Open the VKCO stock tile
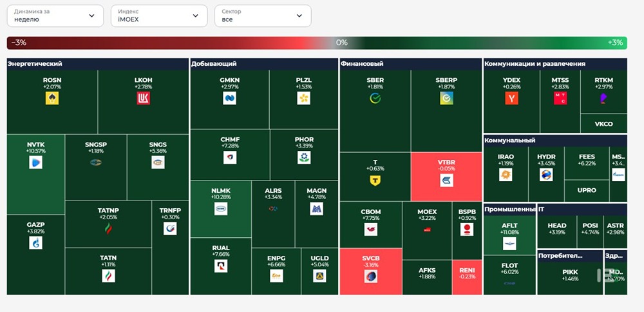The height and width of the screenshot is (312, 644). [x=604, y=123]
